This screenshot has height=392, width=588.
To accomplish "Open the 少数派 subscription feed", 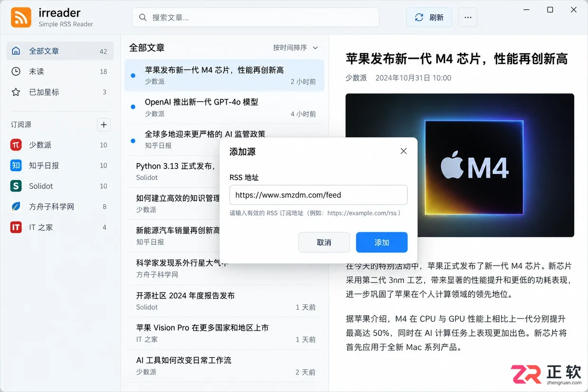I will [x=60, y=145].
